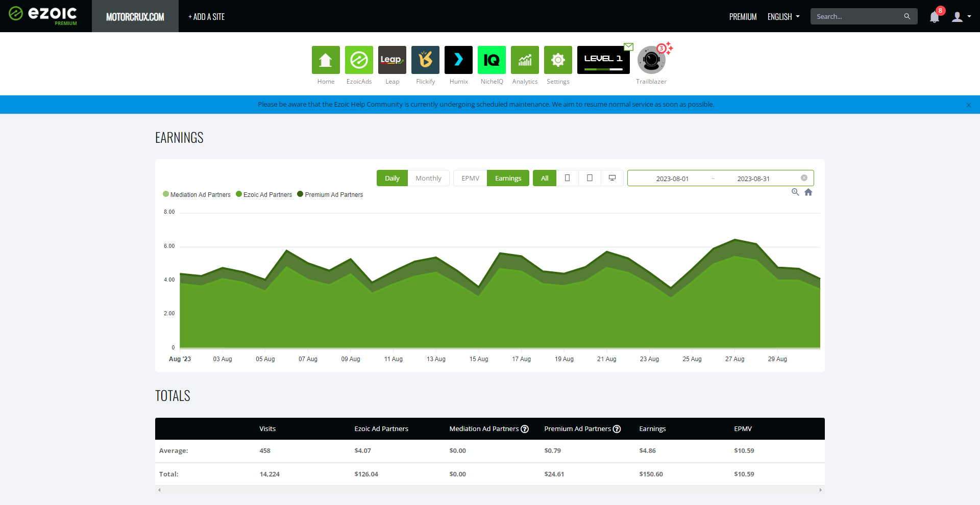The height and width of the screenshot is (505, 980).
Task: Toggle Premium Ad Partners legend series
Action: [330, 194]
